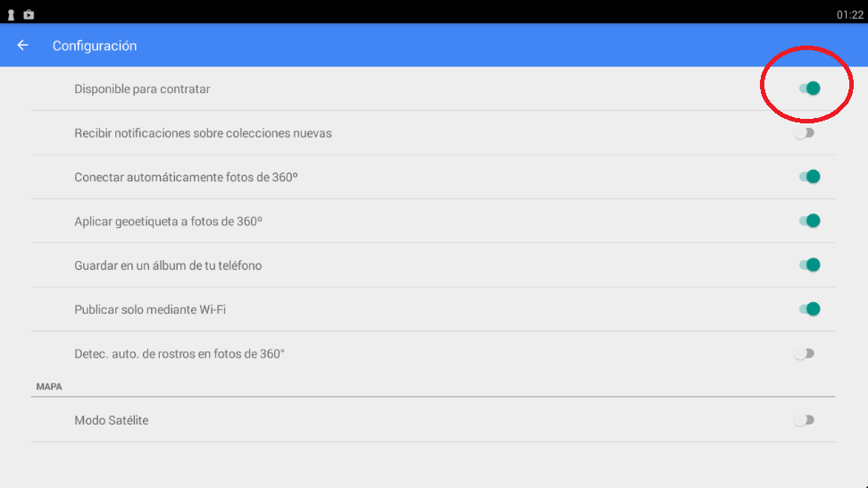Go back using the arrow icon
Image resolution: width=868 pixels, height=488 pixels.
tap(22, 46)
